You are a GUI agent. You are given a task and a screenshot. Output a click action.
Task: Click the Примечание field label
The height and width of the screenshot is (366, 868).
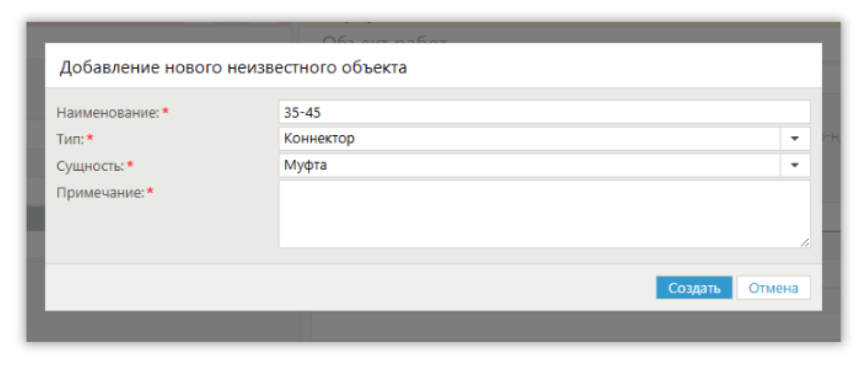(100, 193)
